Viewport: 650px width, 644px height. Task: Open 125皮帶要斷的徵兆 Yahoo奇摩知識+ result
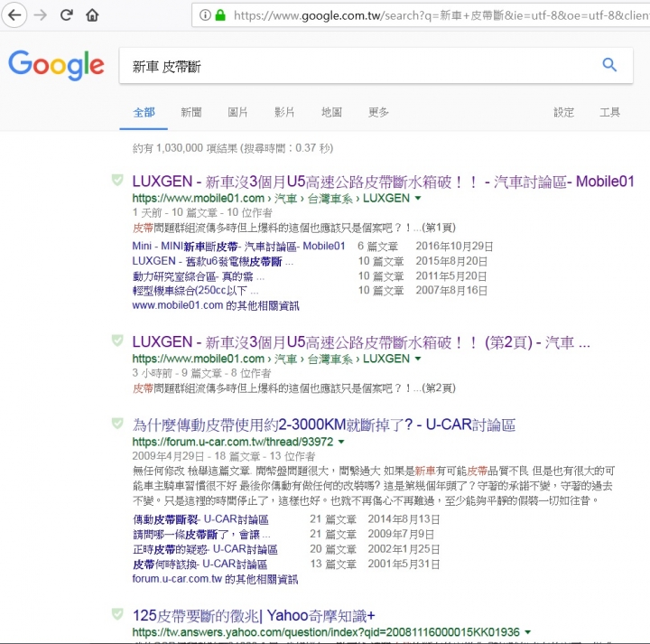[x=254, y=616]
